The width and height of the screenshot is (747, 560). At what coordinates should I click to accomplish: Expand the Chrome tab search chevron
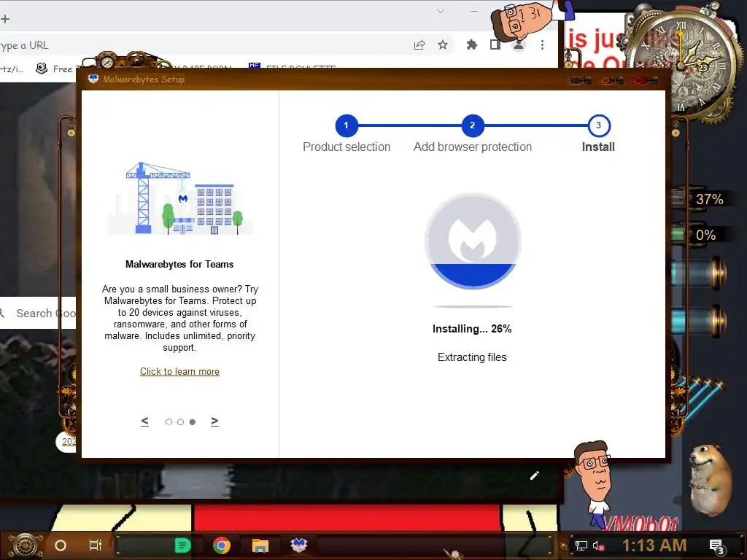point(441,10)
